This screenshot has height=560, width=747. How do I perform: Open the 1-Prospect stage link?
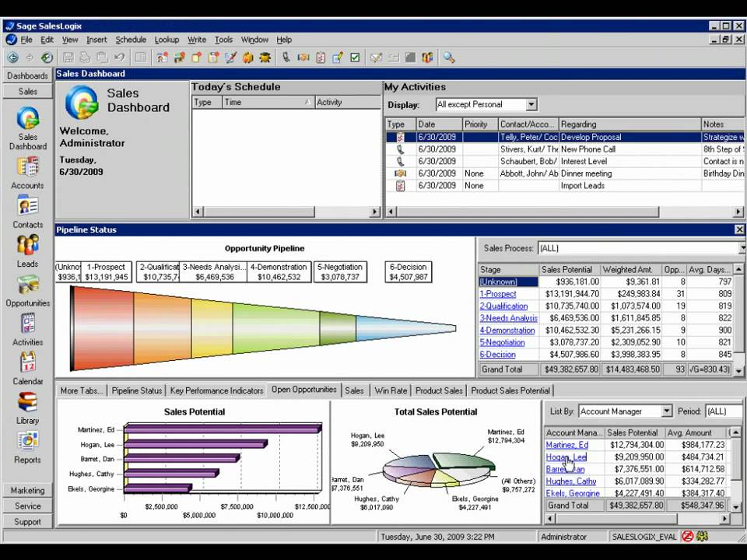pos(498,294)
